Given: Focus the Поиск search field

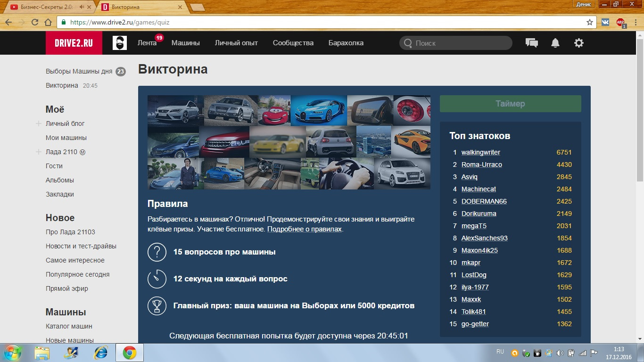Looking at the screenshot, I should 455,42.
